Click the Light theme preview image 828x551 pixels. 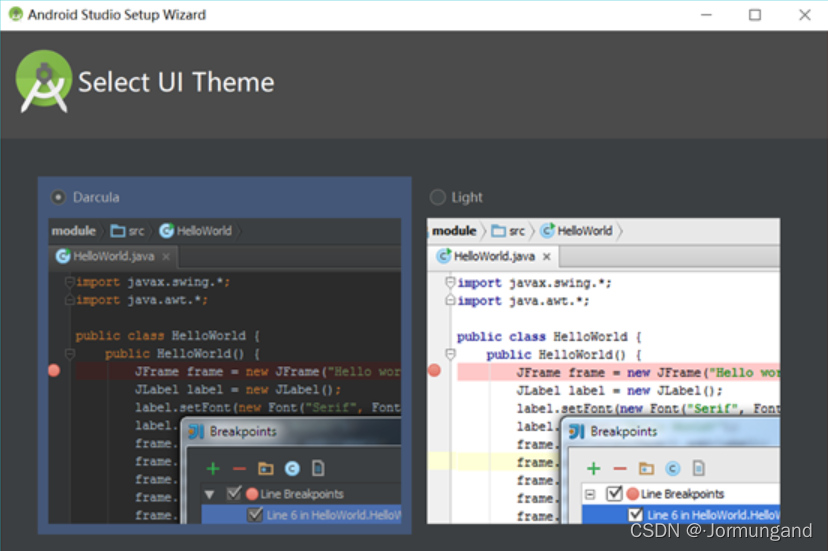tap(603, 371)
